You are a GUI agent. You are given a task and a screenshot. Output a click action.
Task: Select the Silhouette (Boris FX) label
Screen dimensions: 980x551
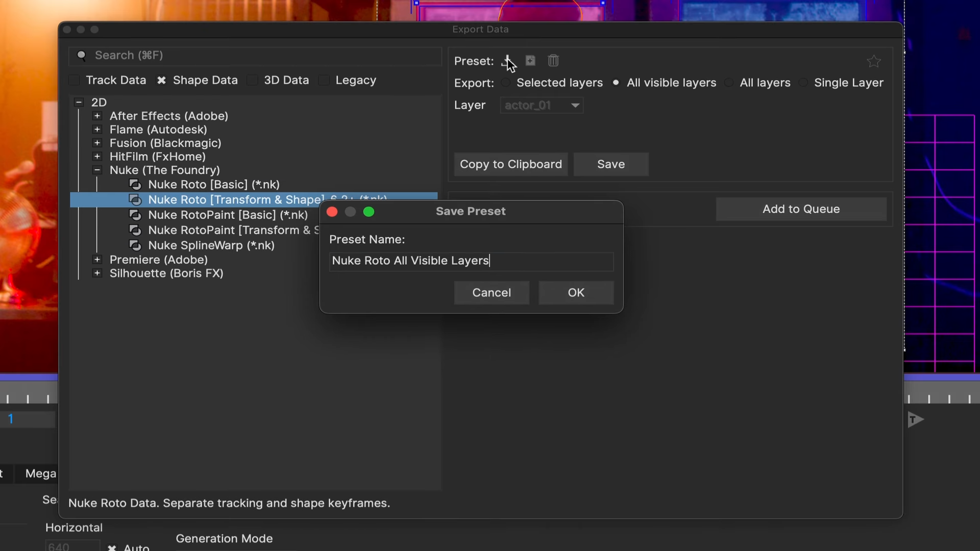[x=166, y=273]
